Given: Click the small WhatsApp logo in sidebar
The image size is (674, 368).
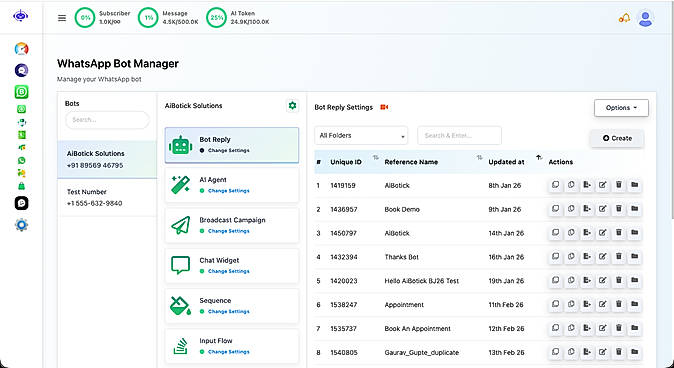Looking at the screenshot, I should coord(21,160).
